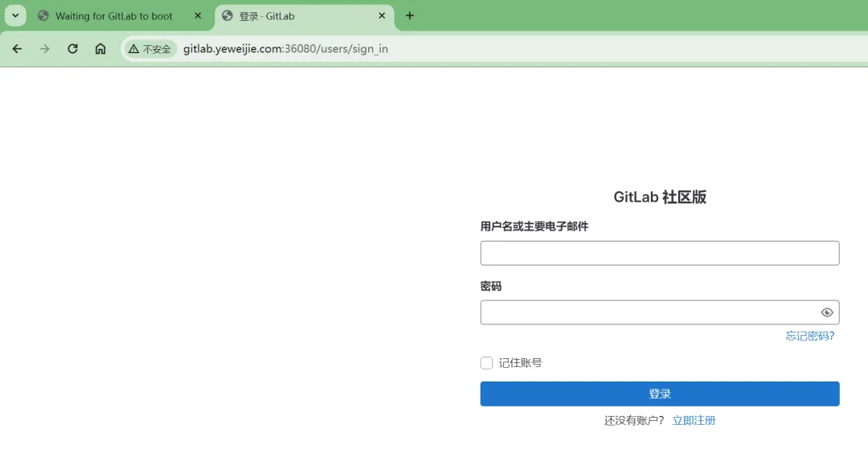Click the 记住账号 label text

(x=520, y=363)
